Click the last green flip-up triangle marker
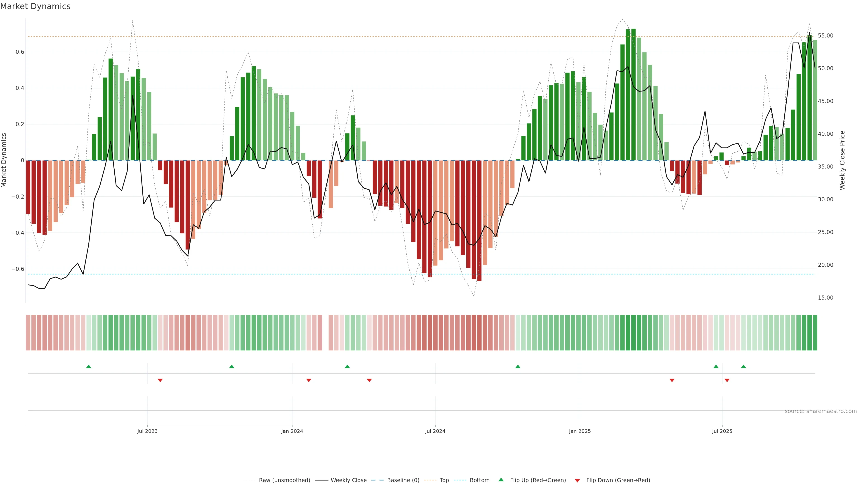868x488 pixels. click(743, 366)
